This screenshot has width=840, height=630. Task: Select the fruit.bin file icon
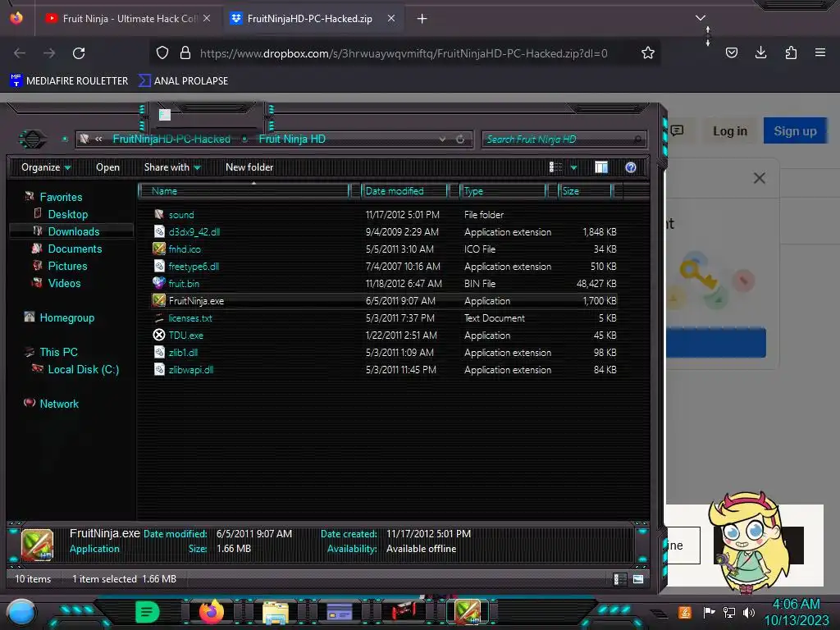point(159,283)
